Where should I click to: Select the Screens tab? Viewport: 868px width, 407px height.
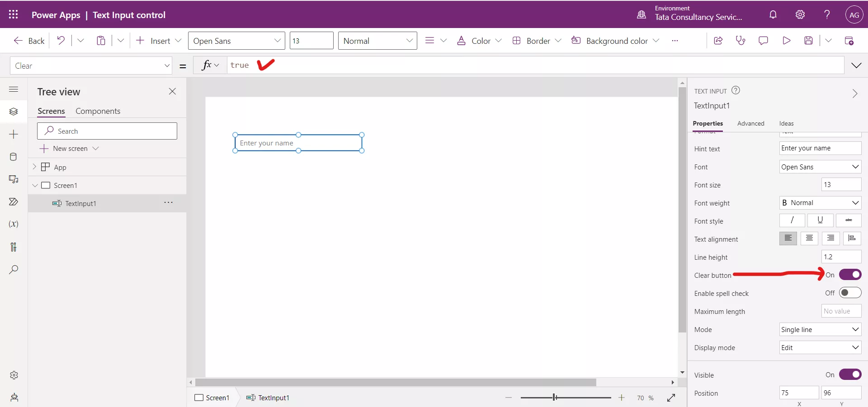coord(51,111)
